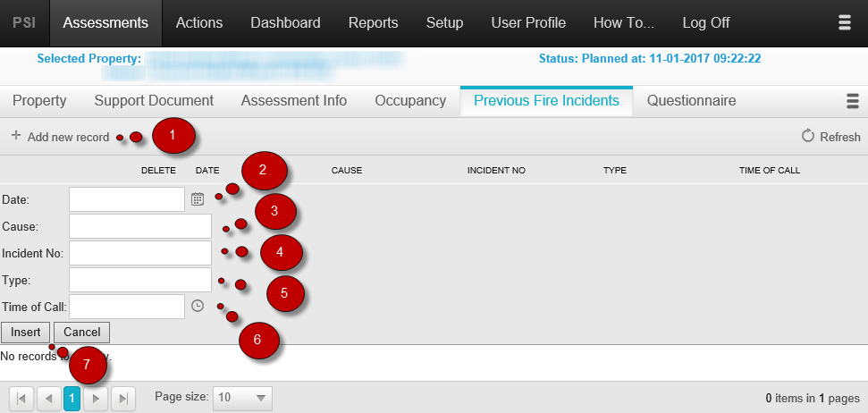The image size is (868, 413).
Task: Click Log Off
Action: pos(706,22)
